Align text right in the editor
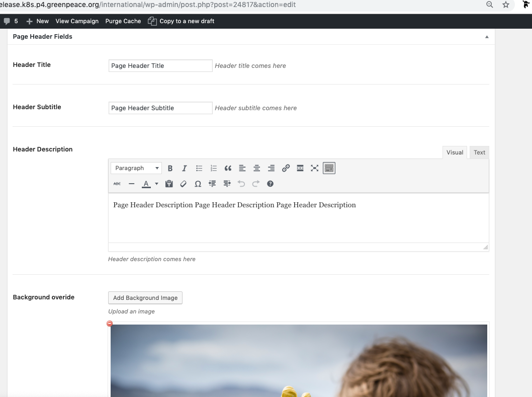 (x=271, y=168)
